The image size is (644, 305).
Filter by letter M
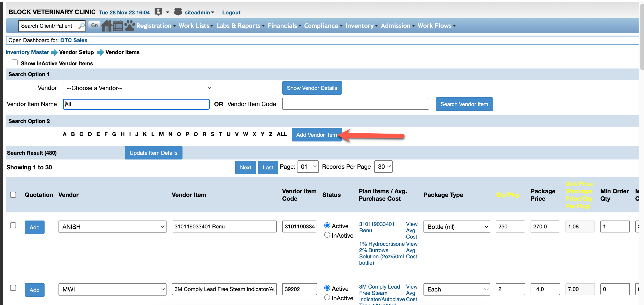(x=161, y=134)
